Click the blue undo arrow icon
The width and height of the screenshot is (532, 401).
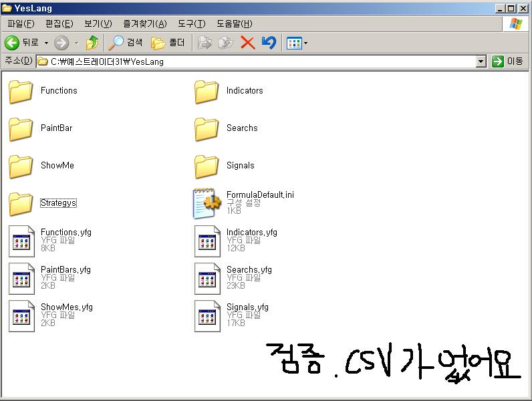point(269,43)
